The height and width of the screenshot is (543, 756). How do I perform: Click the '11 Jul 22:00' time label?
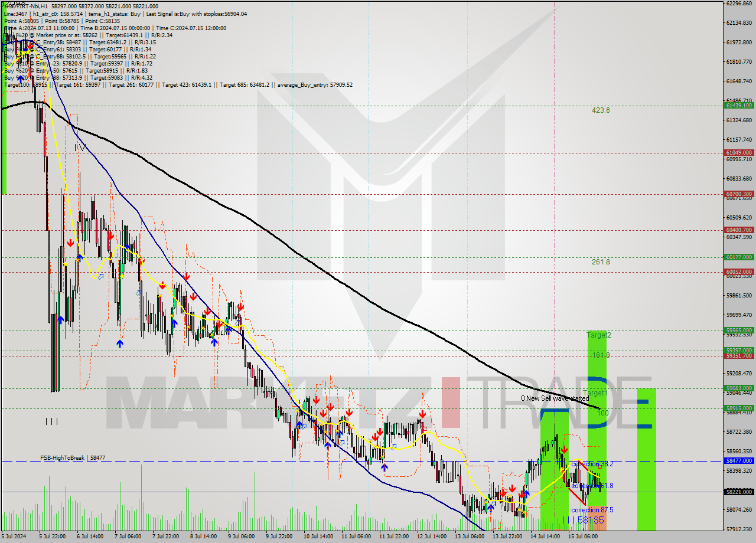click(394, 537)
